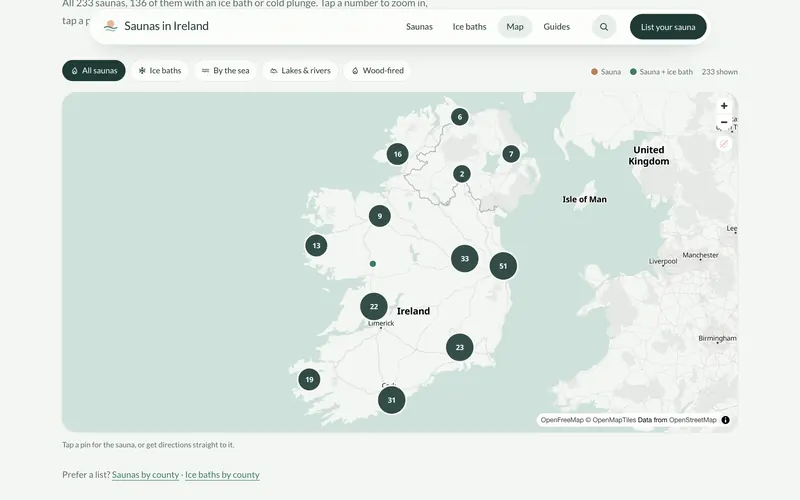The width and height of the screenshot is (800, 500).
Task: Click the 16 cluster marker
Action: 397,154
